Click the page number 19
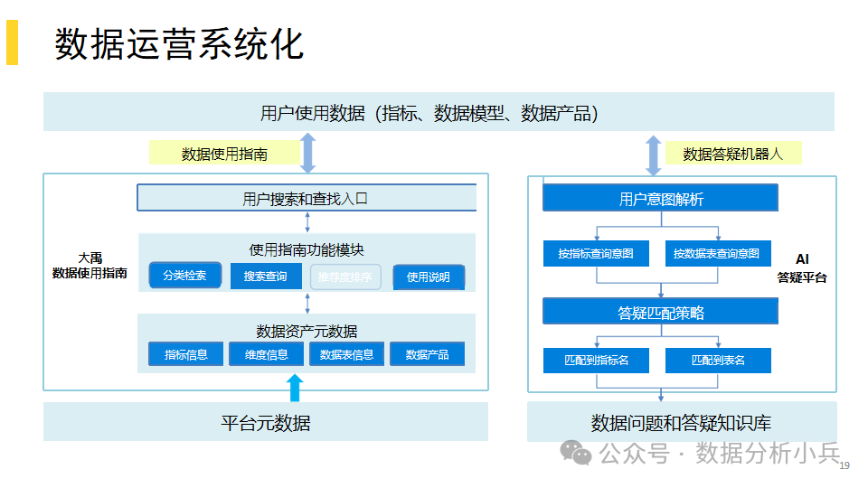The height and width of the screenshot is (488, 868). pos(844,465)
